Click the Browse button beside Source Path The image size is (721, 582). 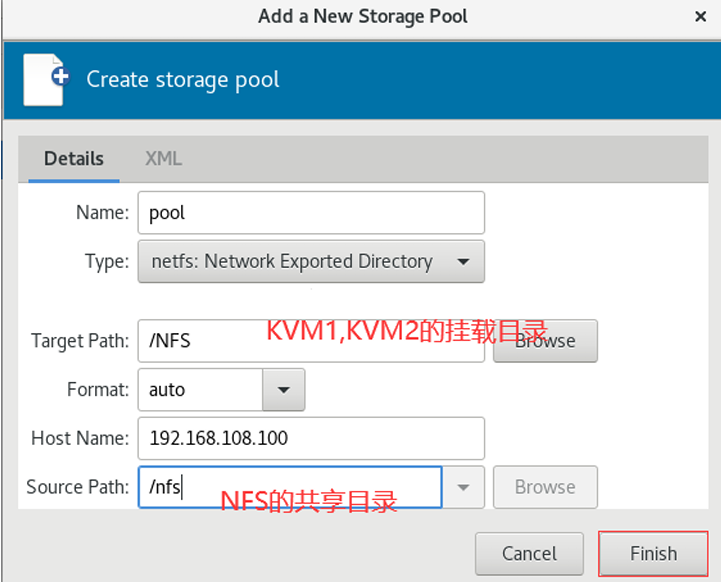[545, 487]
